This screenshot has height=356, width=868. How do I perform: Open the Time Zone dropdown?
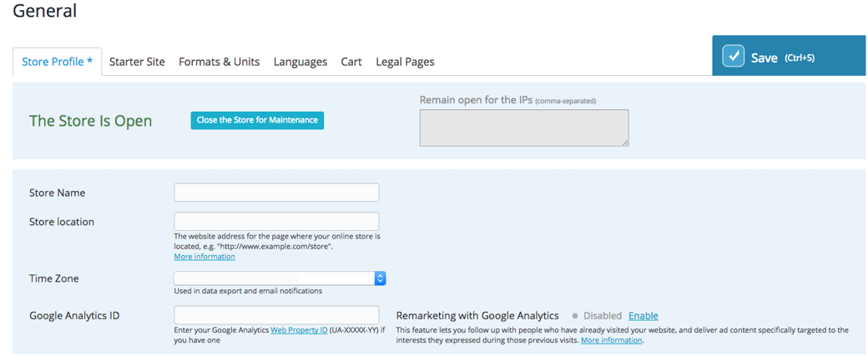click(280, 278)
